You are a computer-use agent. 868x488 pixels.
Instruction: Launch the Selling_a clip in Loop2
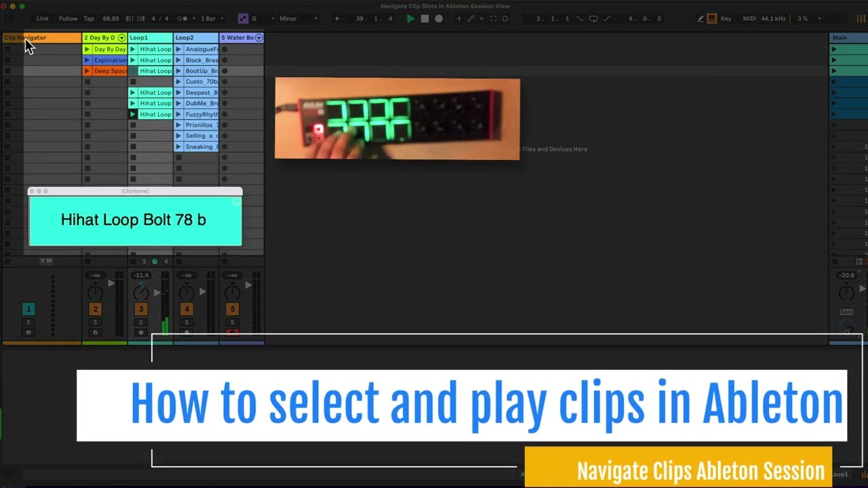pyautogui.click(x=178, y=136)
